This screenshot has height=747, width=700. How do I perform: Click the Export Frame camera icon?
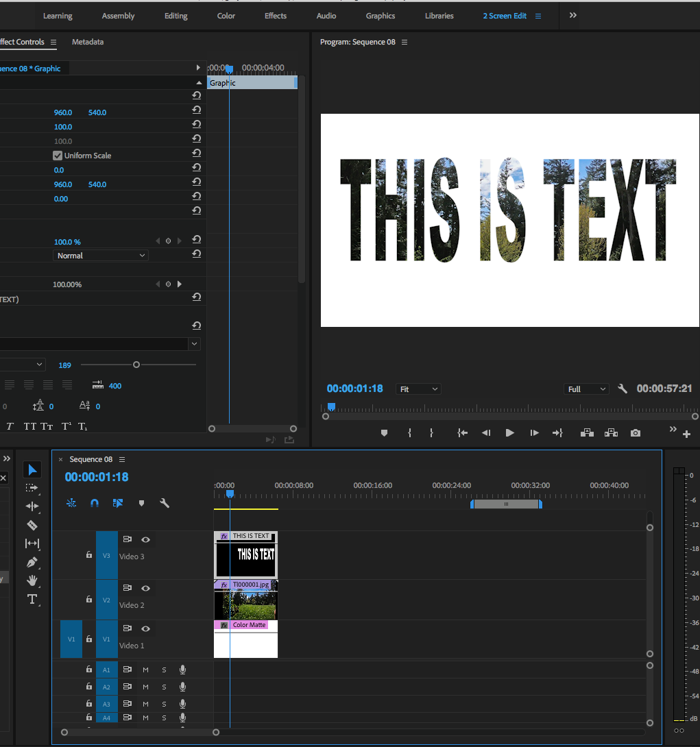coord(635,432)
